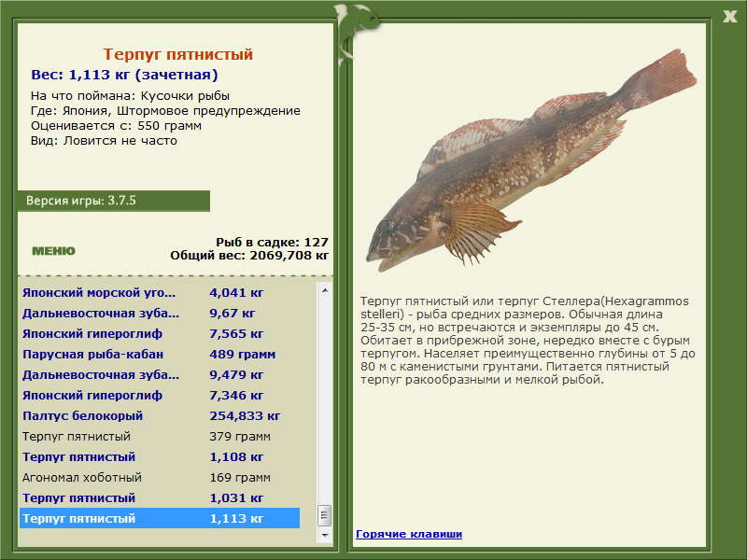747x560 pixels.
Task: Close the fish info window with X
Action: pos(729,15)
